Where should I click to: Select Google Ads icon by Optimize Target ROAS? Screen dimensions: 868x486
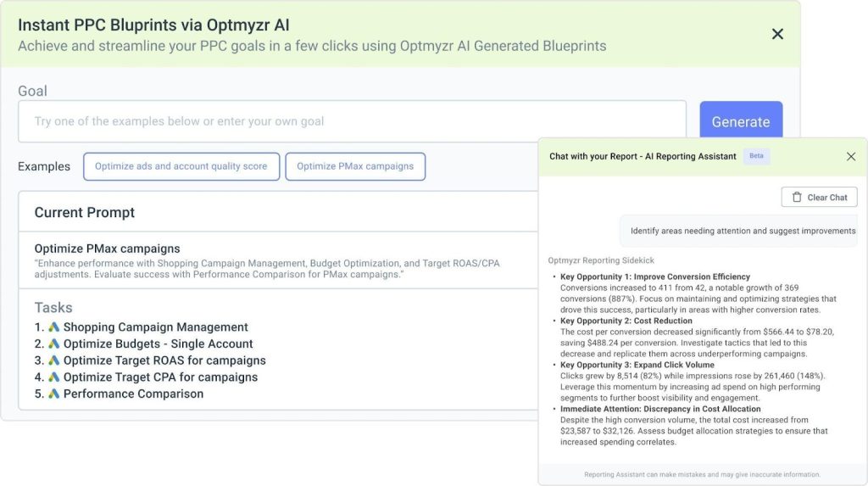click(54, 360)
